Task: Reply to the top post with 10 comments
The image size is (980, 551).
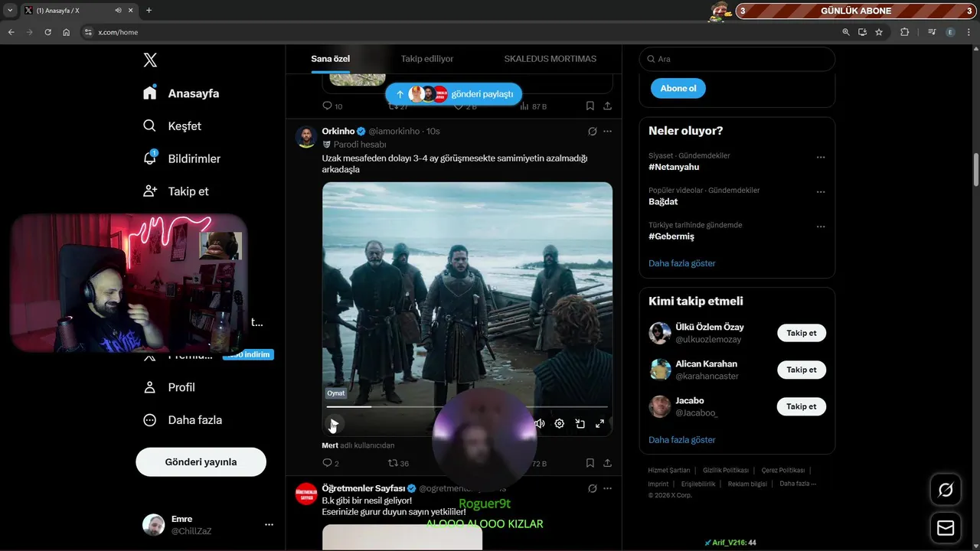Action: pyautogui.click(x=332, y=106)
